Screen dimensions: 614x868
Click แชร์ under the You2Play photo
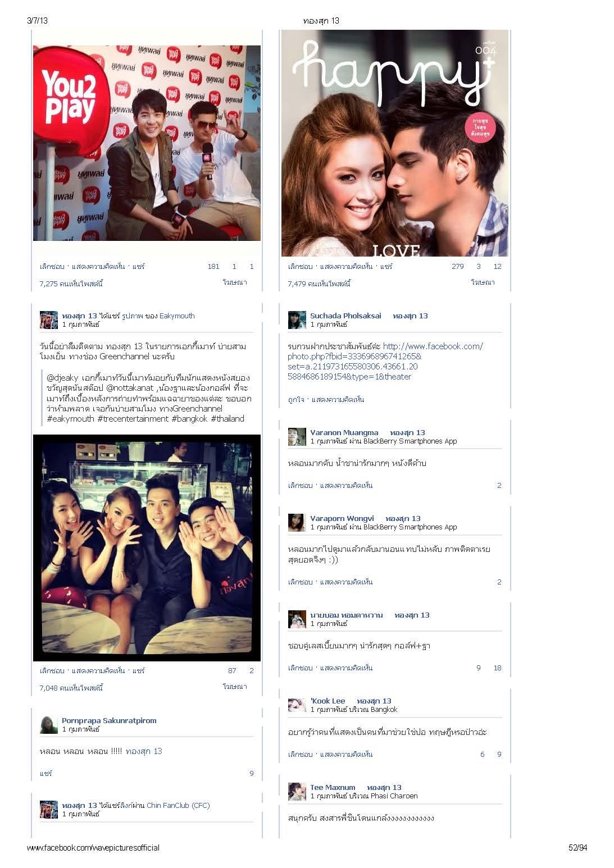coord(139,267)
